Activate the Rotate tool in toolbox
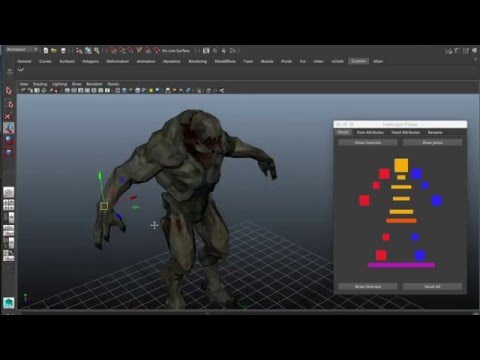Image resolution: width=480 pixels, height=360 pixels. click(9, 140)
